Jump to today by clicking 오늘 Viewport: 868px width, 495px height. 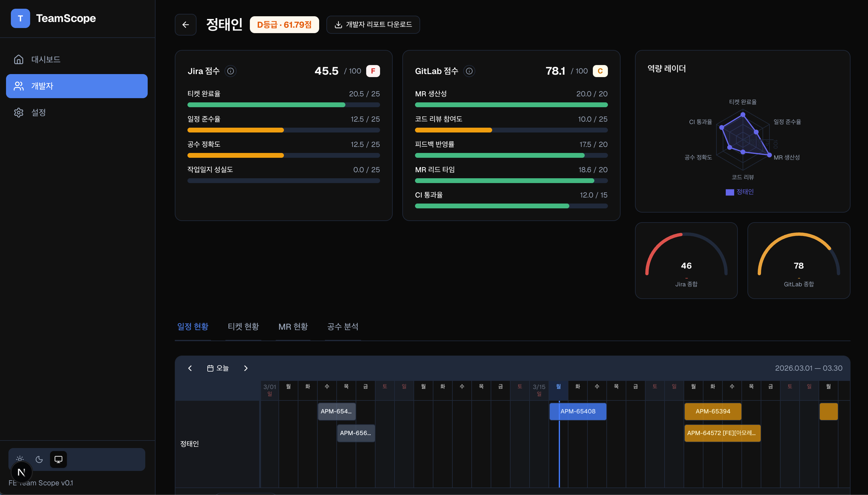[x=222, y=368]
